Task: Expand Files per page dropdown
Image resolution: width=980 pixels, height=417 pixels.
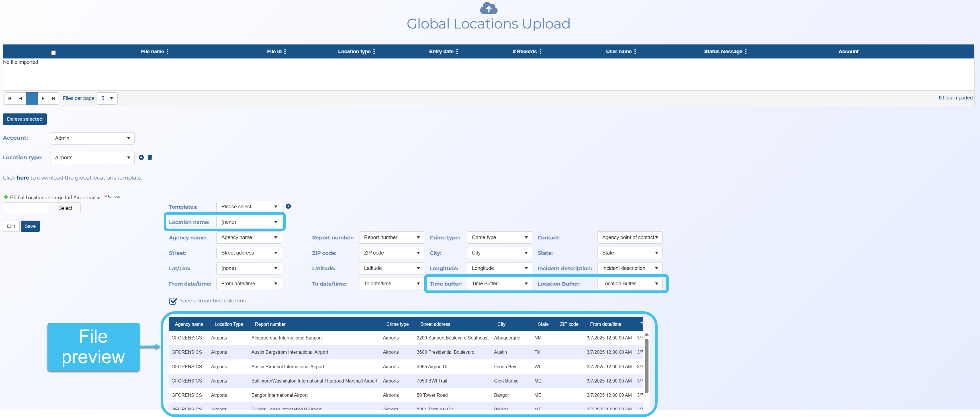Action: tap(107, 98)
